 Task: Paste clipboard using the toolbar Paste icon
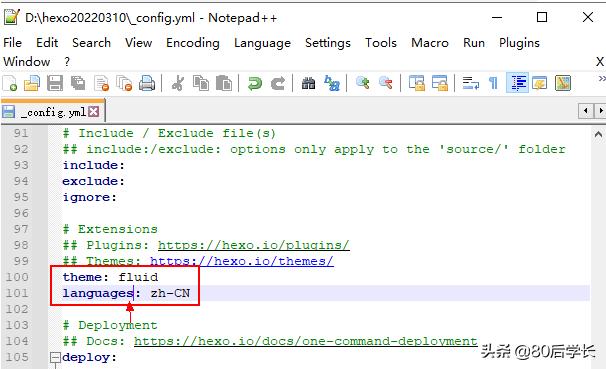tap(223, 83)
